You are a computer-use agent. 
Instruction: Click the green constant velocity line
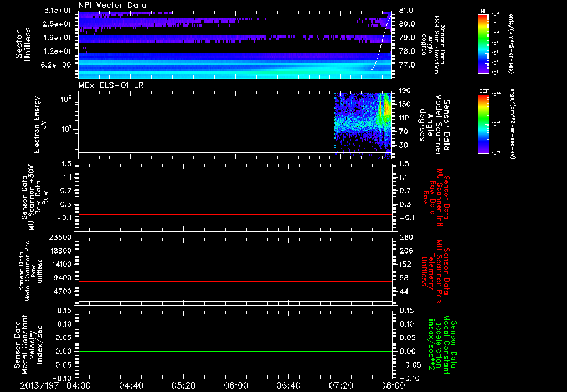pyautogui.click(x=235, y=352)
